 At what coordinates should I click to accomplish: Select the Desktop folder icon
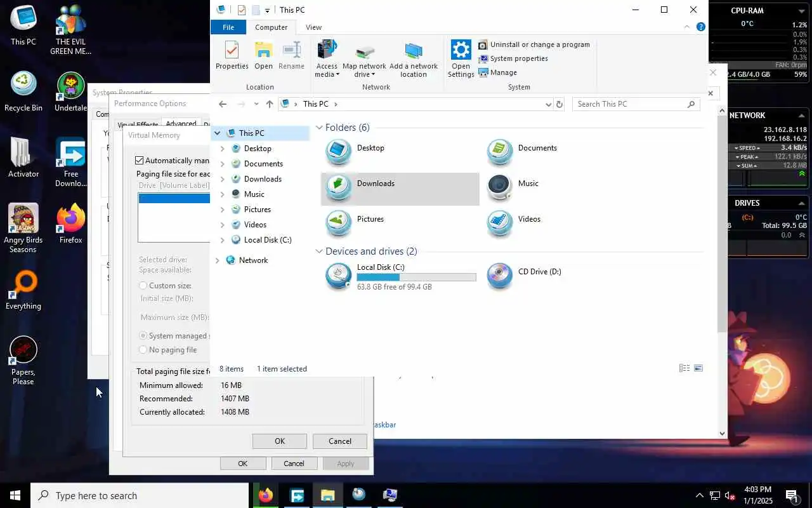(339, 152)
